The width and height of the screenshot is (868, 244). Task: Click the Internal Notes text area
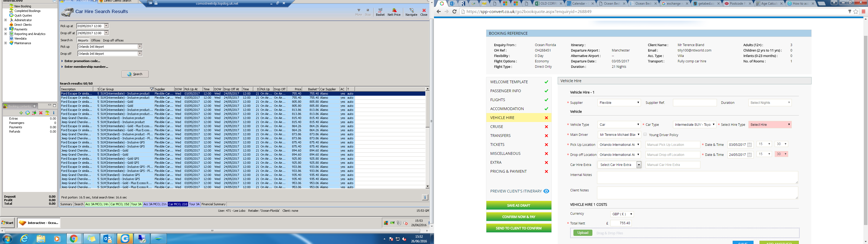point(697,178)
